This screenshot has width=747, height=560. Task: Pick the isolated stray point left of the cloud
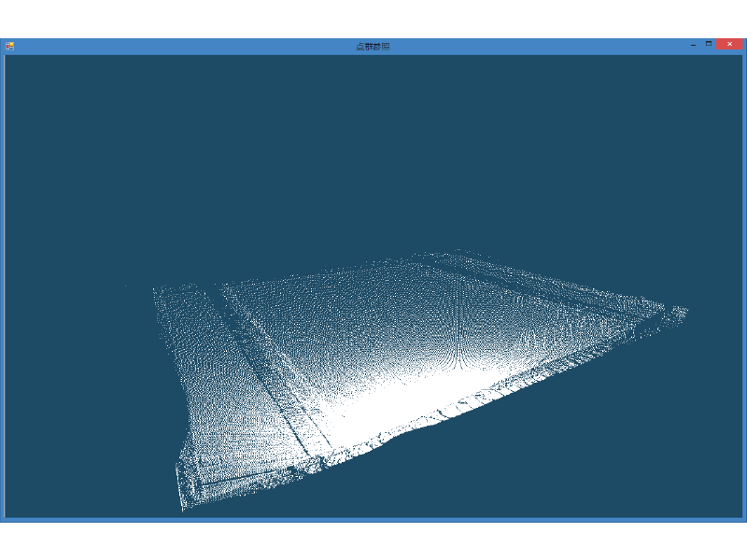tap(125, 286)
